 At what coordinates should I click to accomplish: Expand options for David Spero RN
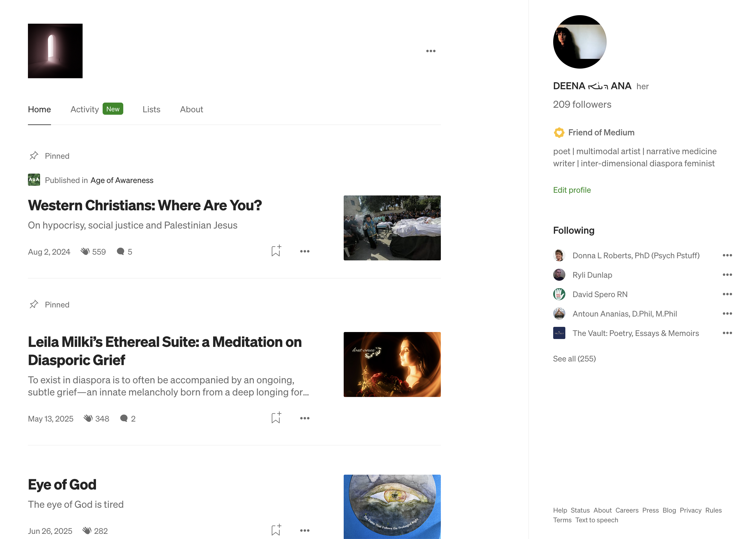coord(727,294)
